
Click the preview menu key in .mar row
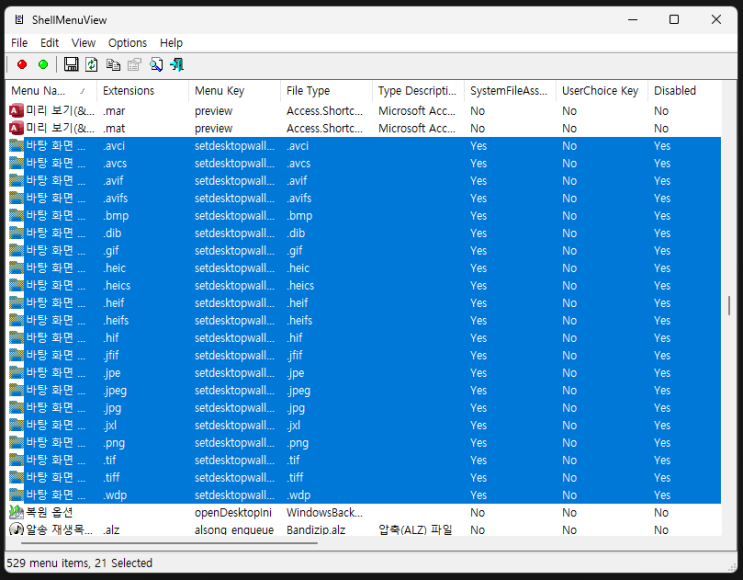tap(213, 111)
